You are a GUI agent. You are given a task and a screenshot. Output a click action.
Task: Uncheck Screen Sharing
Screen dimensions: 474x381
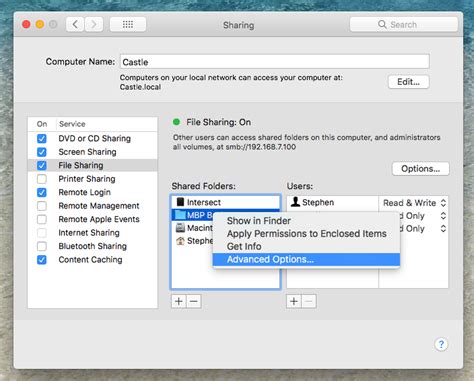[42, 152]
